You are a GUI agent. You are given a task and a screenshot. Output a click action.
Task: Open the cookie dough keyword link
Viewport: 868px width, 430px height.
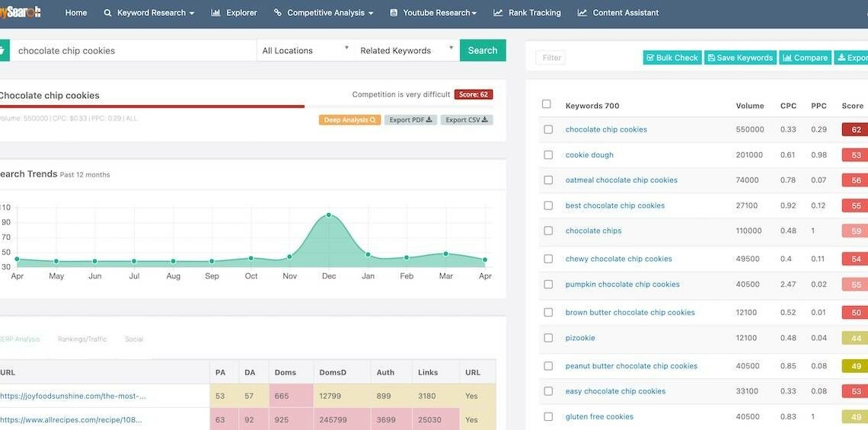[x=589, y=155]
